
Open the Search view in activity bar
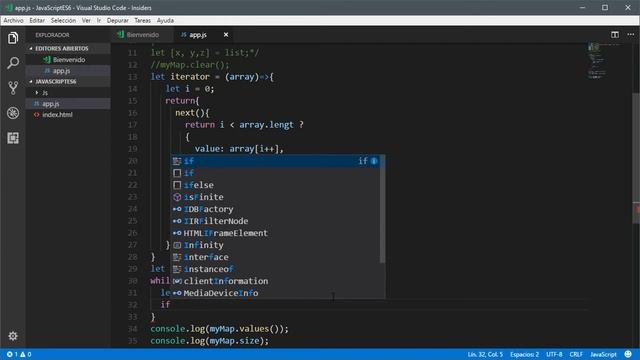(x=13, y=63)
